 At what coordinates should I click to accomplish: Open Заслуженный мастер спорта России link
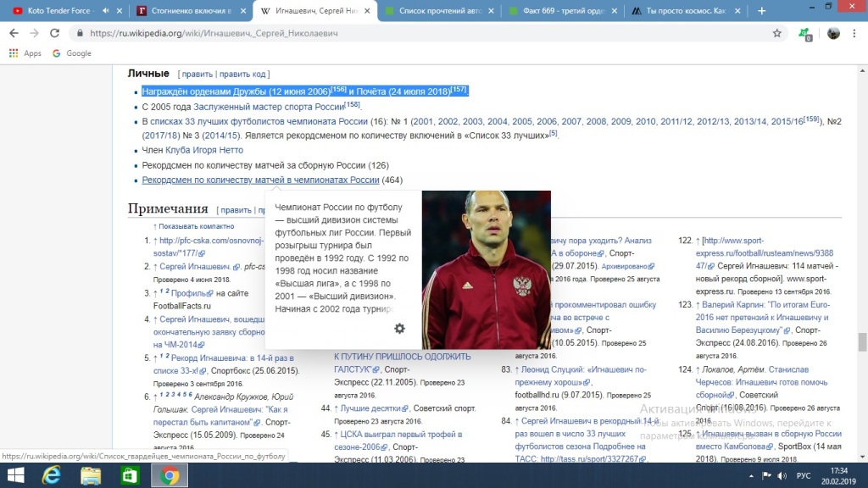click(x=269, y=107)
